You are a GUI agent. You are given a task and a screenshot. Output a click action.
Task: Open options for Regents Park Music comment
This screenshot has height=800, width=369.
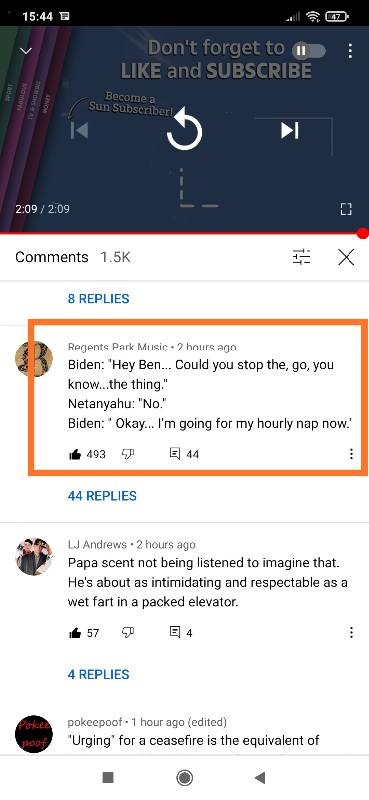point(351,454)
